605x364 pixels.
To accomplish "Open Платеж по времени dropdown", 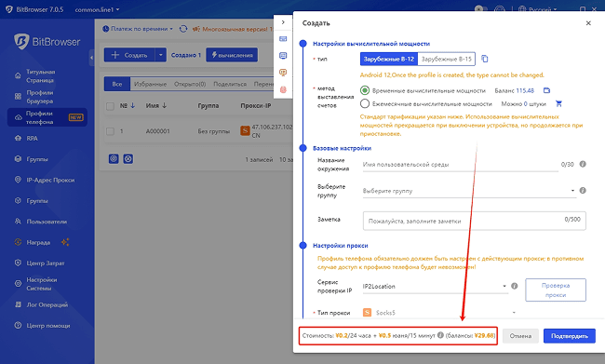I will [138, 29].
